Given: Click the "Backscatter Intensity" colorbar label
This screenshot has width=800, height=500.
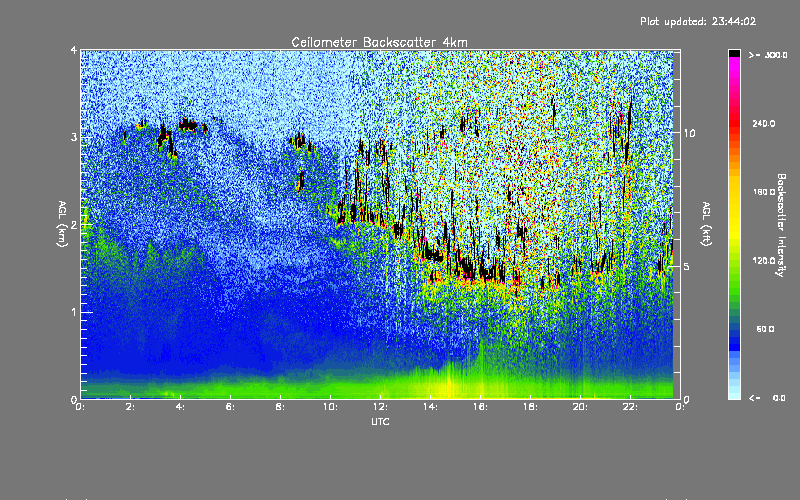Looking at the screenshot, I should click(x=781, y=225).
